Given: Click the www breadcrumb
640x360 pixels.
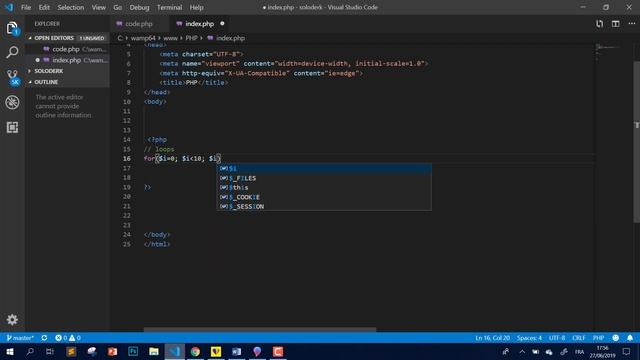Looking at the screenshot, I should pyautogui.click(x=170, y=38).
